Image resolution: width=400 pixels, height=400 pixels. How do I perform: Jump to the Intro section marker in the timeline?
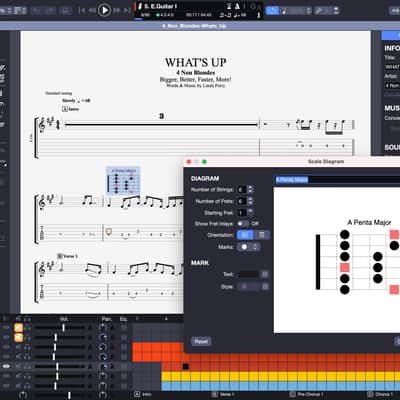143,394
